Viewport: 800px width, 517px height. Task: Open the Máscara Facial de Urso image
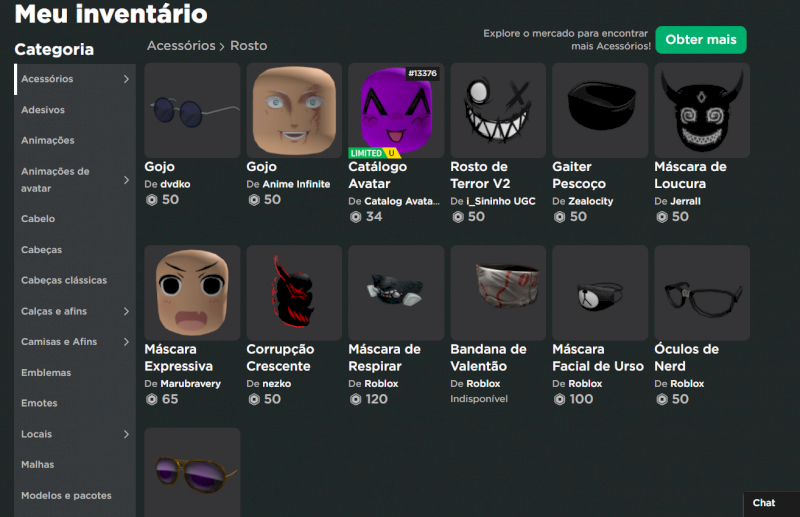tap(600, 292)
